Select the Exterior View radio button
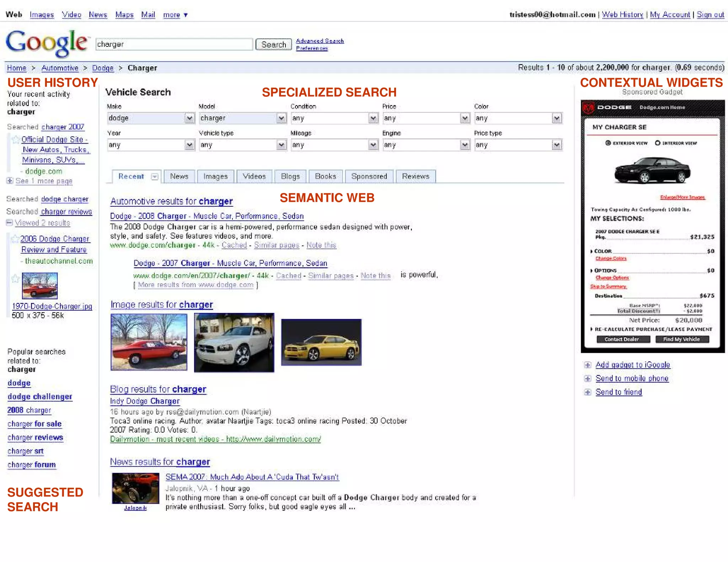Viewport: 728px width, 562px height. [608, 143]
